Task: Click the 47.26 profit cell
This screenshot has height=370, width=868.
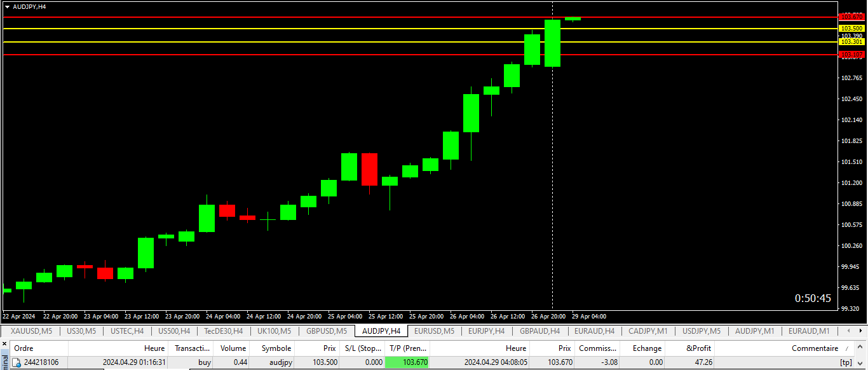Action: tap(702, 362)
